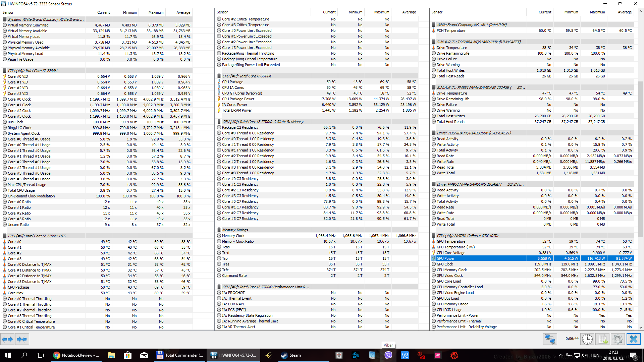Open the Mail app on taskbar
The image size is (644, 362).
tap(144, 355)
